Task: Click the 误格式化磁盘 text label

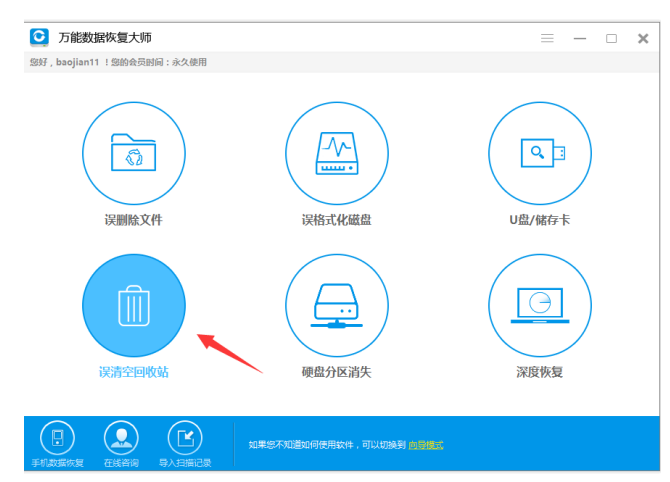Action: pos(336,219)
